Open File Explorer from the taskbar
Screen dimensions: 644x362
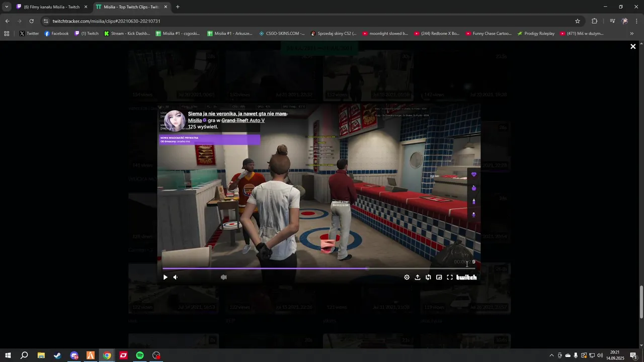point(41,355)
